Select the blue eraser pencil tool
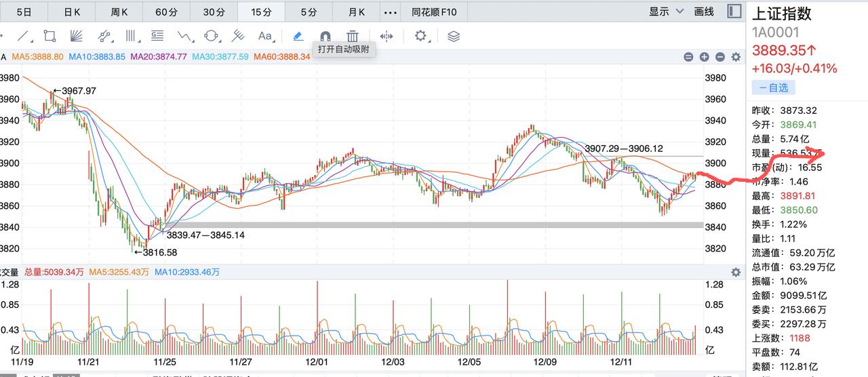Viewport: 868px width, 377px height. [x=298, y=36]
